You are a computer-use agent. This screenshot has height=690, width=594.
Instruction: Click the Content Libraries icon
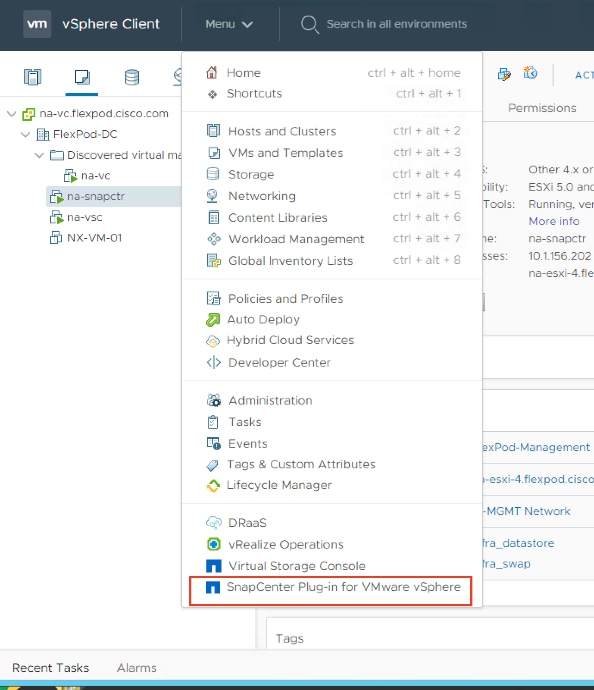tap(213, 217)
